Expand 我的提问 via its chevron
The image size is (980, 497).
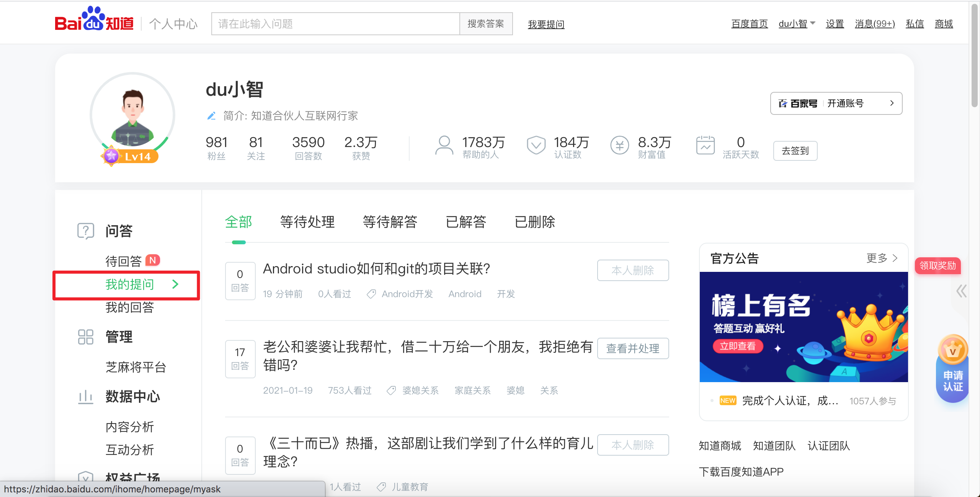coord(176,284)
